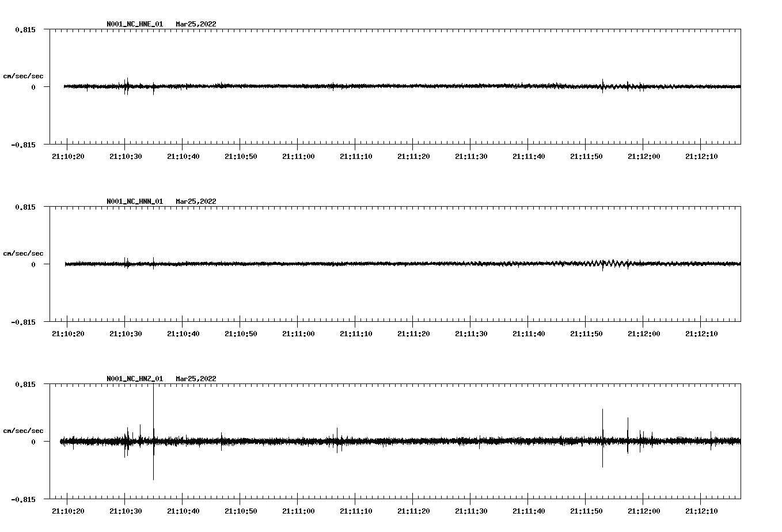The width and height of the screenshot is (782, 532).
Task: Click the 21:11:00 time label under HNE plot
Action: tap(298, 156)
